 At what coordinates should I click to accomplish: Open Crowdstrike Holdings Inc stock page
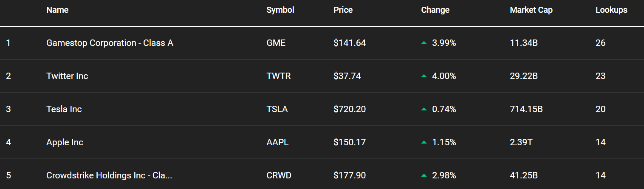click(109, 175)
